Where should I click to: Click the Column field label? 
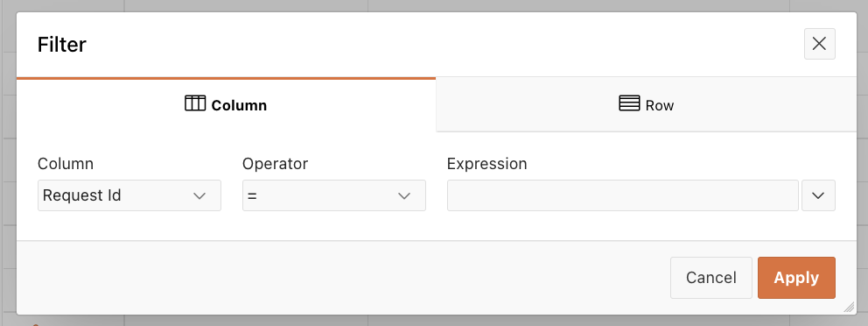point(66,164)
